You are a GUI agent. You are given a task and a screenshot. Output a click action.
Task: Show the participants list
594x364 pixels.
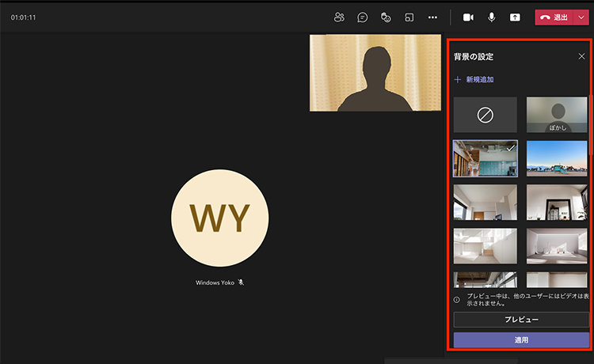click(340, 17)
